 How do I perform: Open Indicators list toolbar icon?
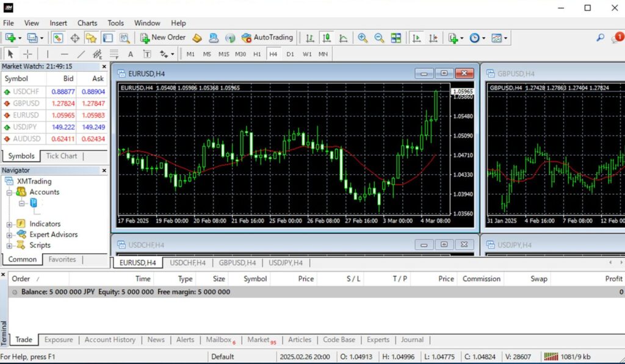click(453, 38)
